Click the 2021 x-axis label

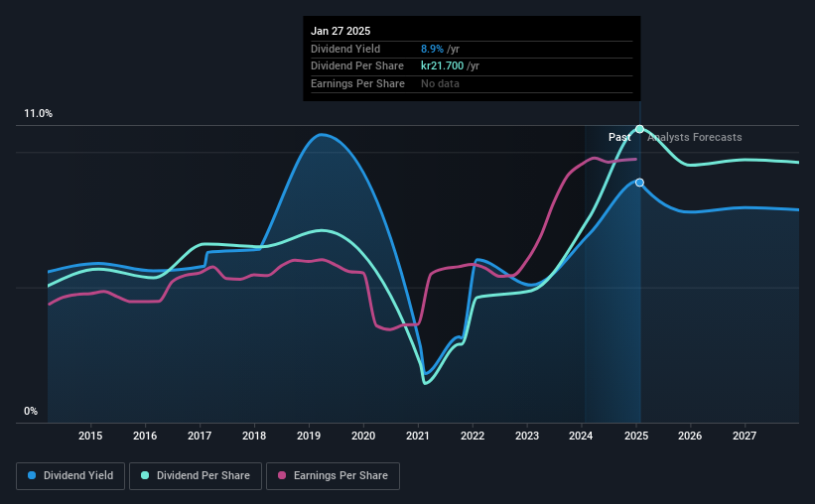418,436
